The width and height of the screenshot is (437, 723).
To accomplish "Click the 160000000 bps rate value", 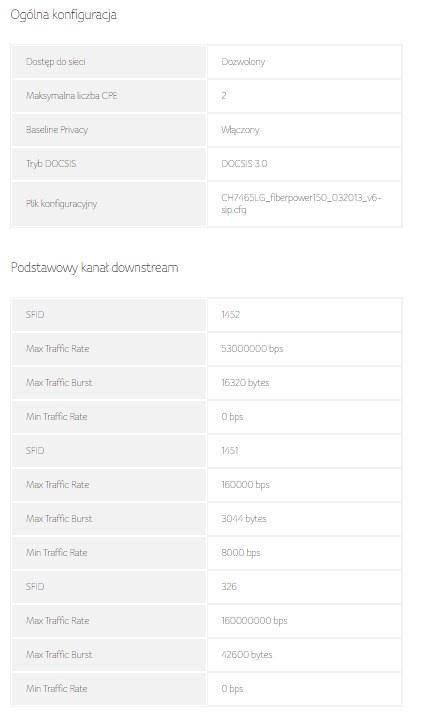I will tap(254, 621).
